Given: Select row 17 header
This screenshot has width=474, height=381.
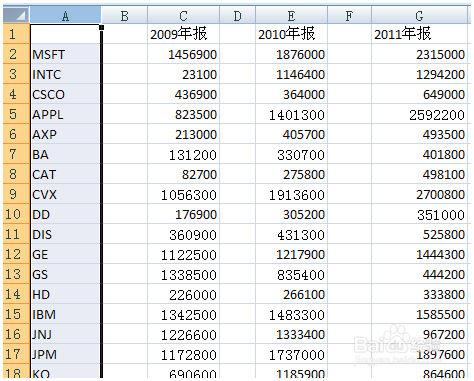Looking at the screenshot, I should [x=16, y=354].
